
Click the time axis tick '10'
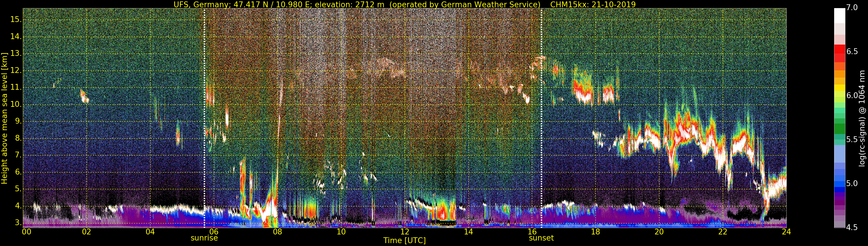point(341,232)
